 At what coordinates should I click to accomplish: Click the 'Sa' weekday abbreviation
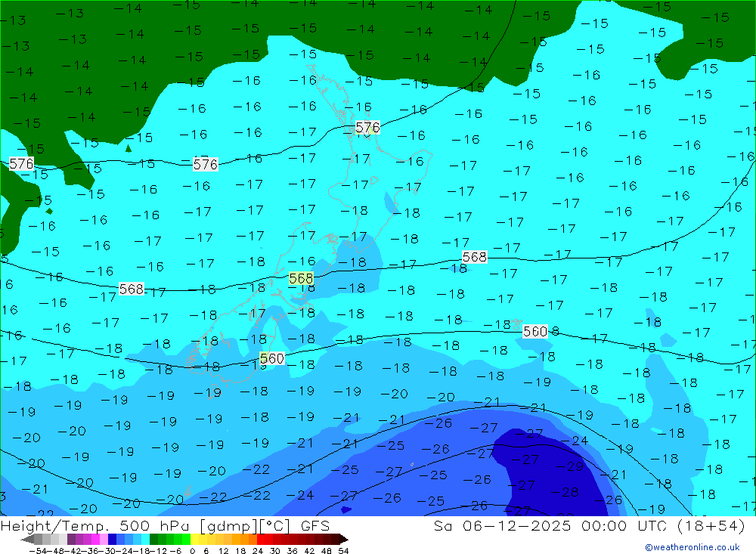(443, 525)
